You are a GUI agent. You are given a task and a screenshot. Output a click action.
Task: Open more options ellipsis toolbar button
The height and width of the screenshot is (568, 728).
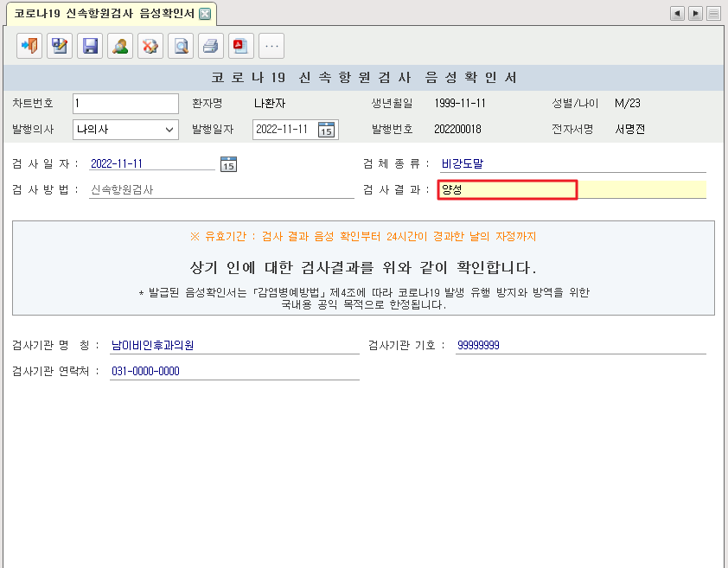(271, 46)
